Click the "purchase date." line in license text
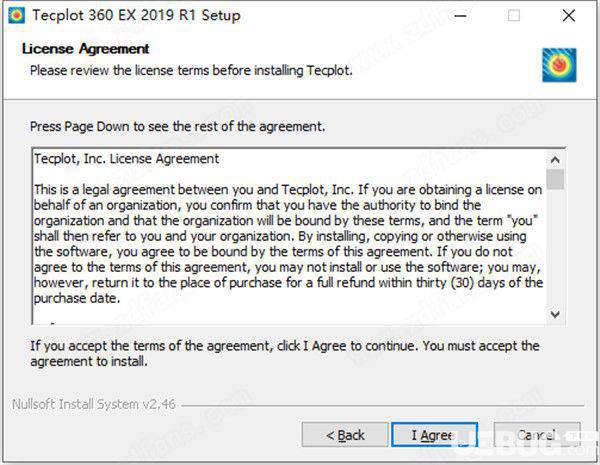Viewport: 600px width, 465px height. 77,298
